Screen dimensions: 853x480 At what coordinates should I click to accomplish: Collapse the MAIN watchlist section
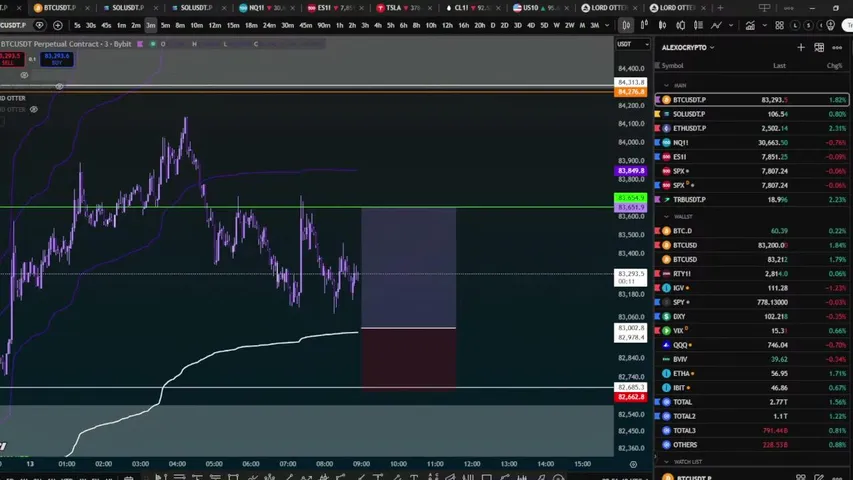pyautogui.click(x=666, y=85)
